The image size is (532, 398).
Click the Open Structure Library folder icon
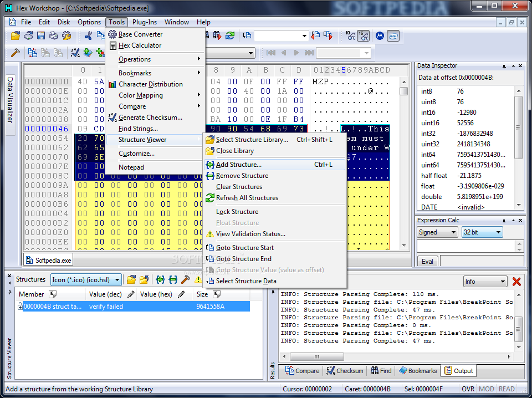point(131,279)
